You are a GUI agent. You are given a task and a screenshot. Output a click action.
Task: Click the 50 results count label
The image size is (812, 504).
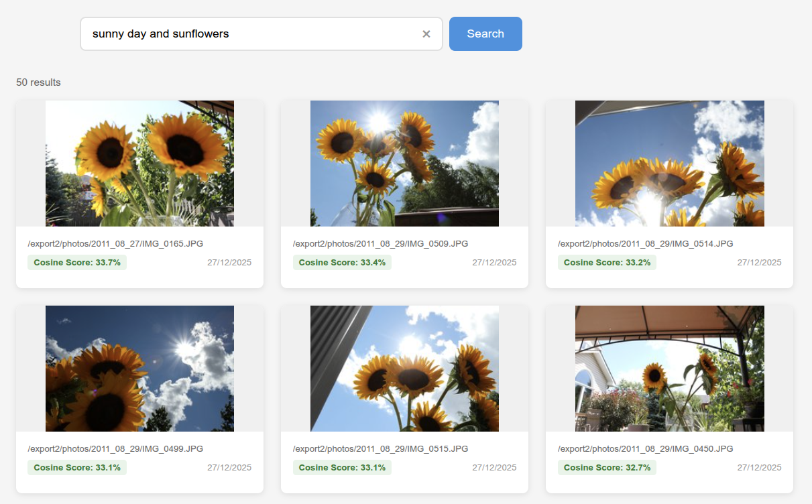38,82
